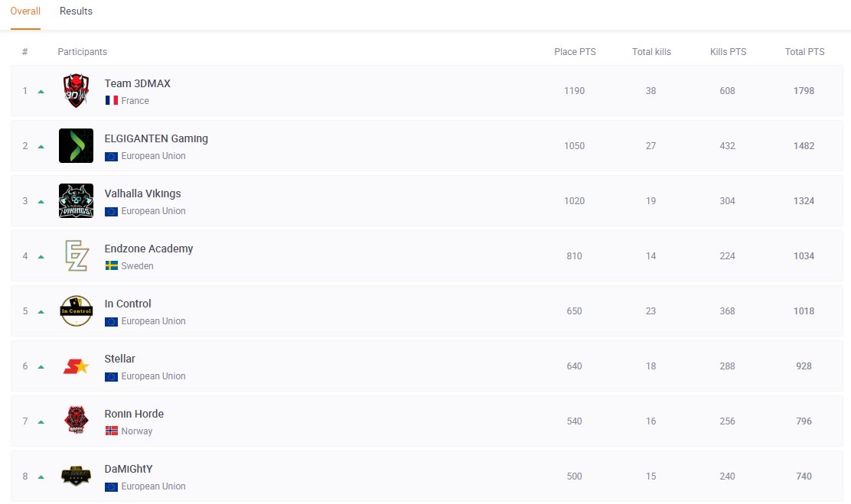851x504 pixels.
Task: Click Kills PTS value 608
Action: point(727,90)
